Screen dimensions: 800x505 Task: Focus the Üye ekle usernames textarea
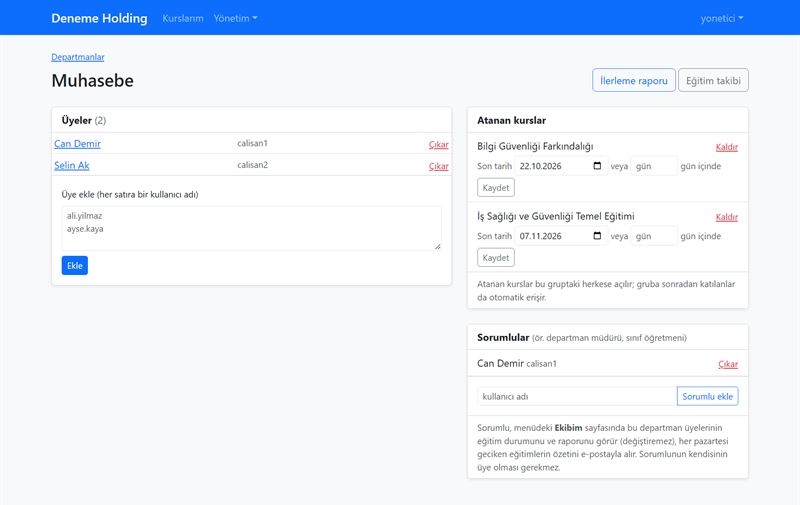tap(252, 228)
